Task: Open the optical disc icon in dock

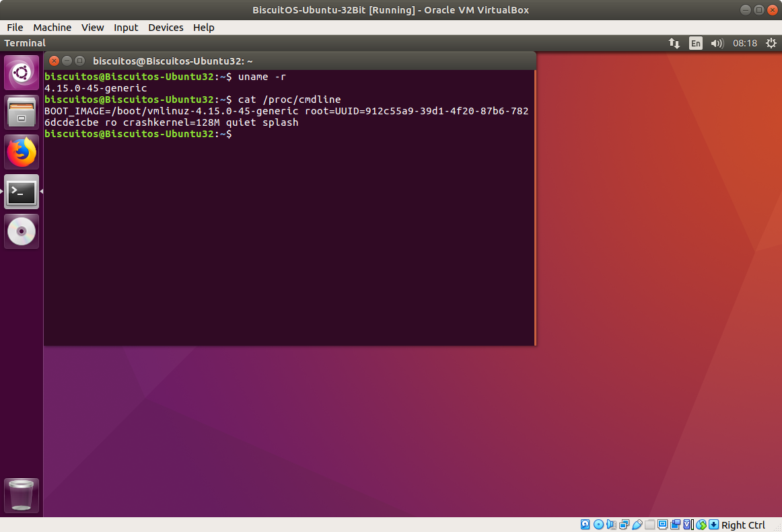Action: [x=22, y=232]
